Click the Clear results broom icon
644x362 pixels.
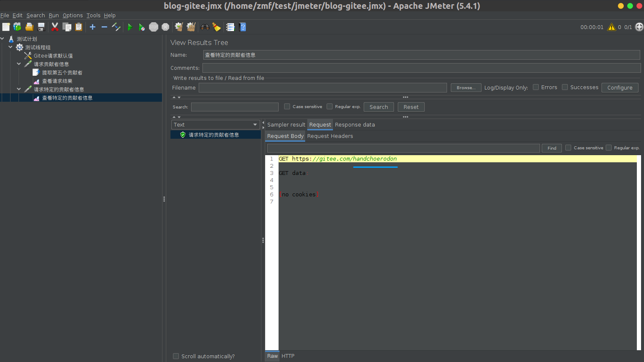[x=179, y=27]
